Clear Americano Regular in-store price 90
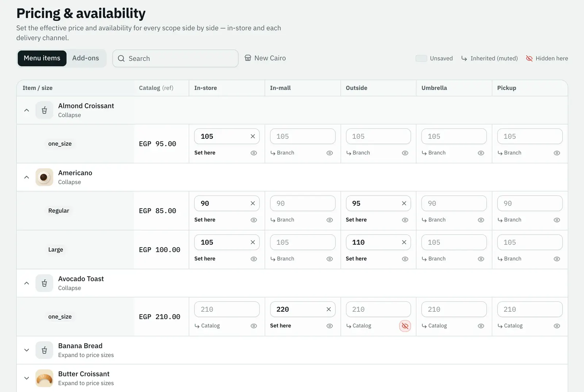 point(253,203)
